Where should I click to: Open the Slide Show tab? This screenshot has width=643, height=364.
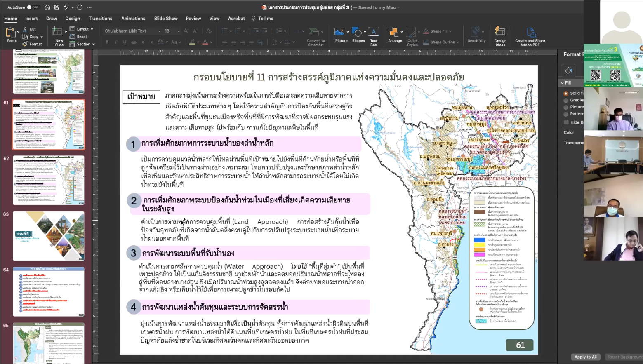(x=166, y=19)
